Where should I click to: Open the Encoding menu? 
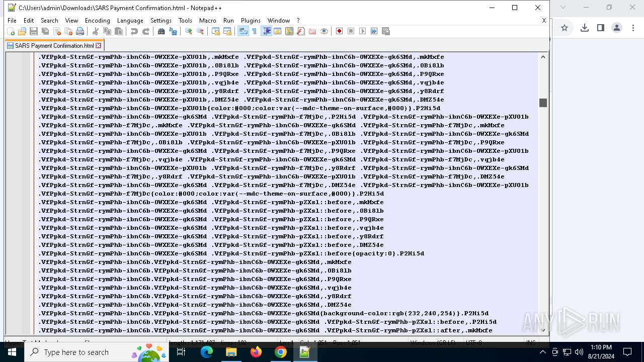point(98,21)
